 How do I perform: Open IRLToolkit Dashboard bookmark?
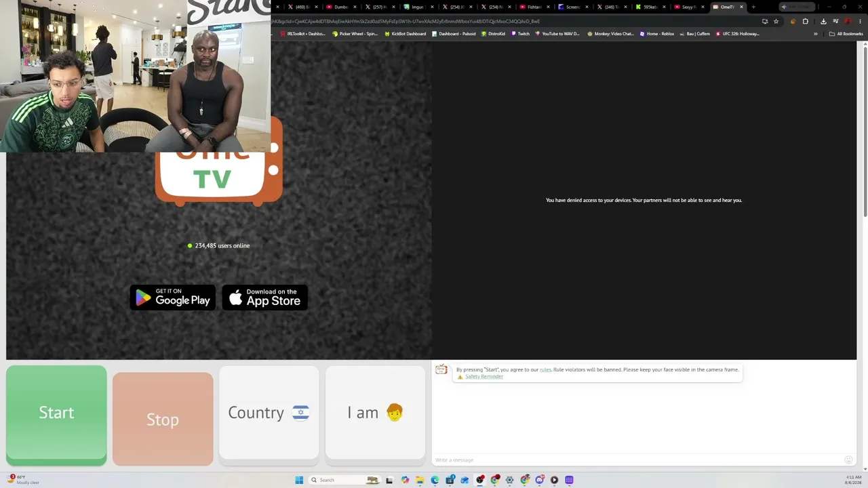[x=302, y=34]
